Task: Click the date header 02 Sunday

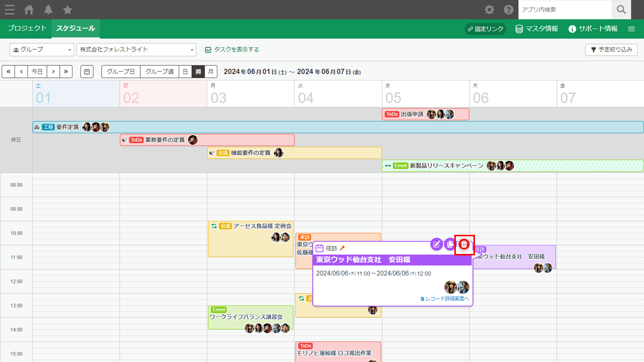Action: click(x=164, y=94)
